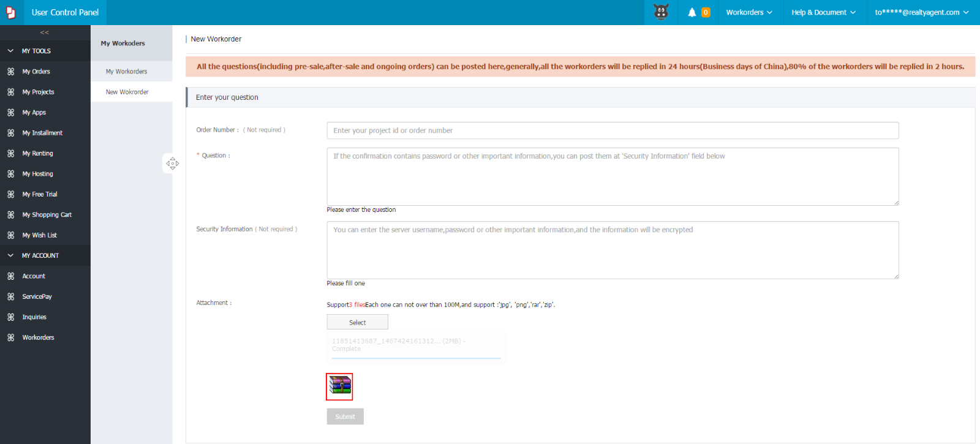Viewport: 980px width, 444px height.
Task: Click the Enter your question section header
Action: coord(581,97)
